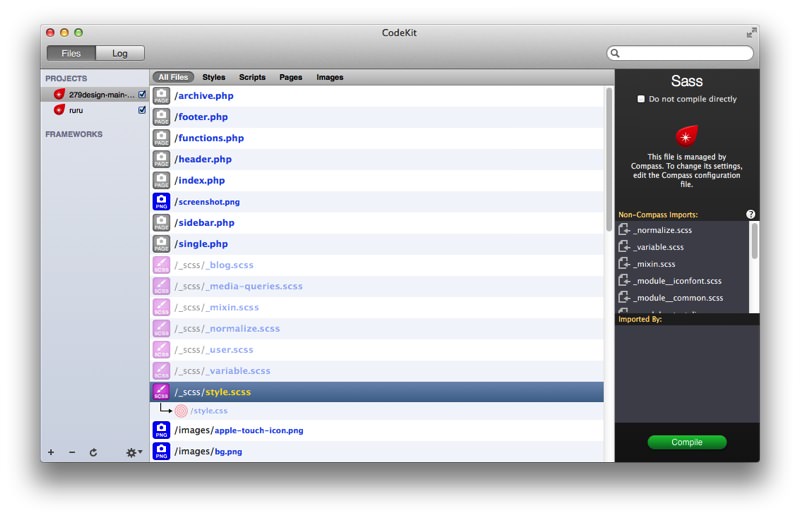The width and height of the screenshot is (800, 518).
Task: Click the Compass icon of 279design-main project
Action: [x=59, y=94]
